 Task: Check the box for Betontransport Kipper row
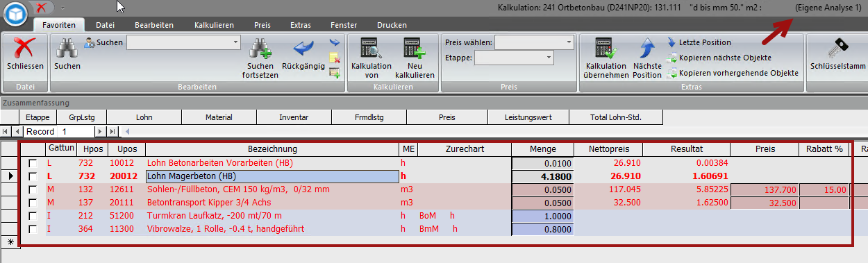point(32,203)
